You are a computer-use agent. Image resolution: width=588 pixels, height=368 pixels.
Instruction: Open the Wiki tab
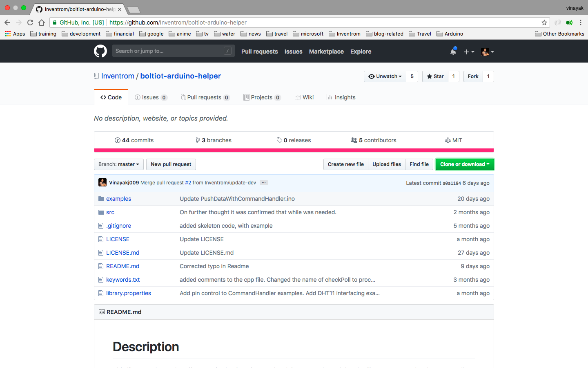[304, 97]
